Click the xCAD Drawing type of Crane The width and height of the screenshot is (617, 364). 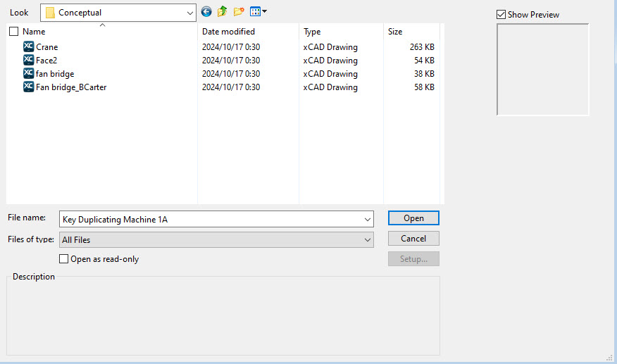[x=330, y=47]
